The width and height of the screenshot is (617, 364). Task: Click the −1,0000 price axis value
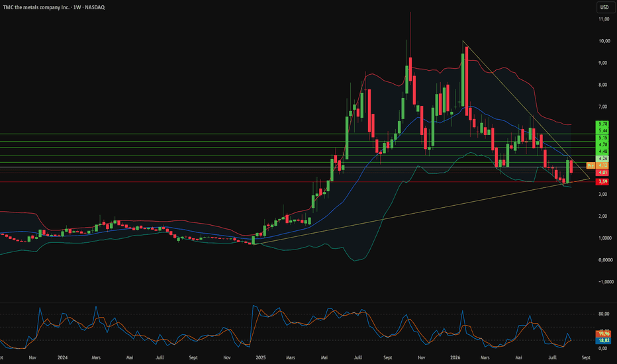[606, 282]
